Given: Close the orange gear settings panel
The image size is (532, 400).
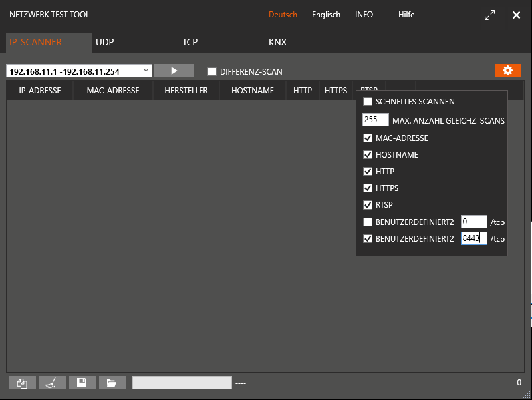Looking at the screenshot, I should (x=507, y=71).
